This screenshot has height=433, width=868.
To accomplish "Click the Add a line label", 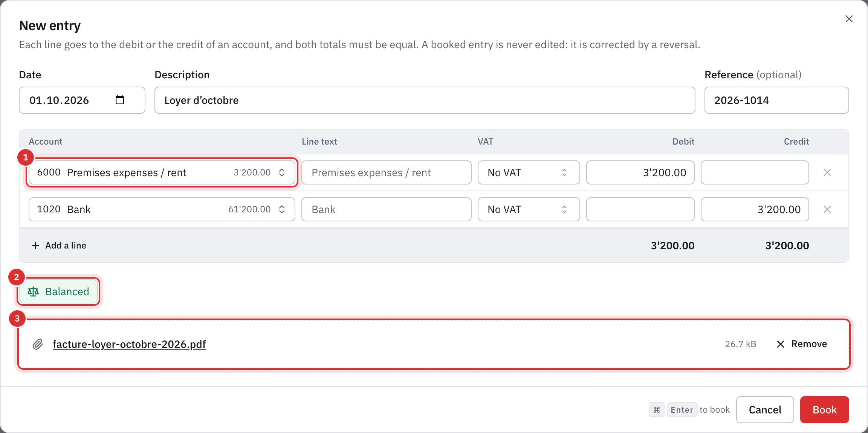I will (x=66, y=245).
